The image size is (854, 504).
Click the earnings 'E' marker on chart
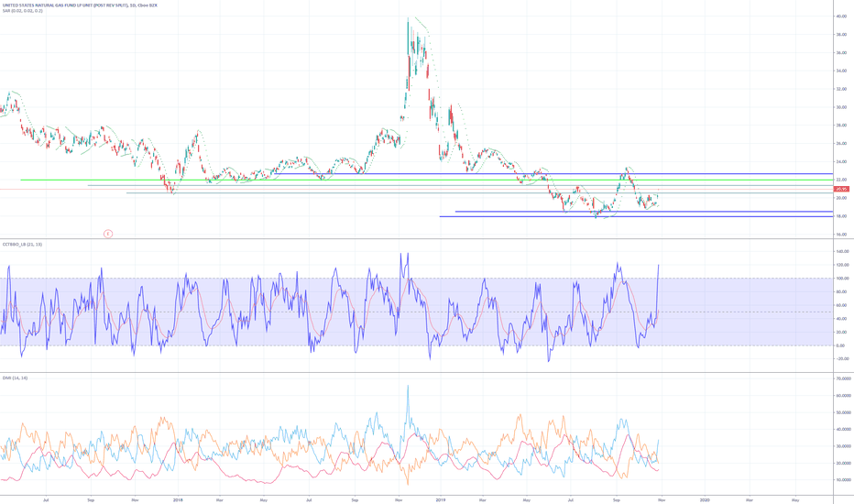click(108, 234)
